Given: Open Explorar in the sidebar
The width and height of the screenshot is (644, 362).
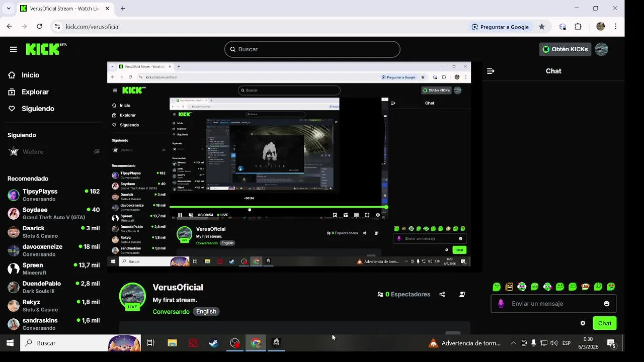Looking at the screenshot, I should pos(35,92).
